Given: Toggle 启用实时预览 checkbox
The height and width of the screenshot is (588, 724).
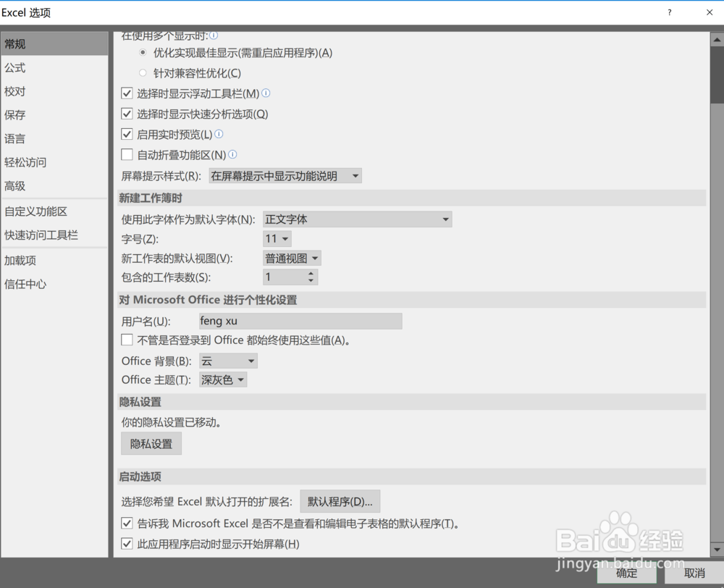Looking at the screenshot, I should tap(127, 134).
